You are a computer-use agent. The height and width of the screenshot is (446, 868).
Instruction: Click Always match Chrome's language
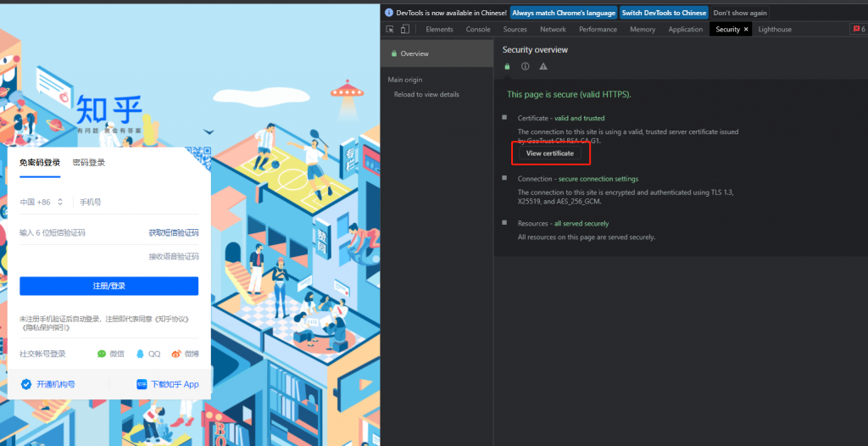point(564,13)
